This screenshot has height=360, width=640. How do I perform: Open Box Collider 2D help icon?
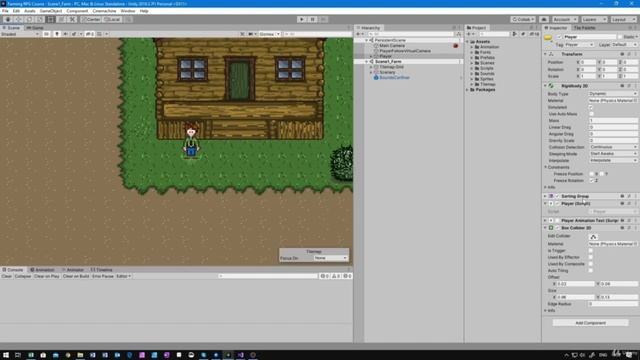click(x=622, y=228)
